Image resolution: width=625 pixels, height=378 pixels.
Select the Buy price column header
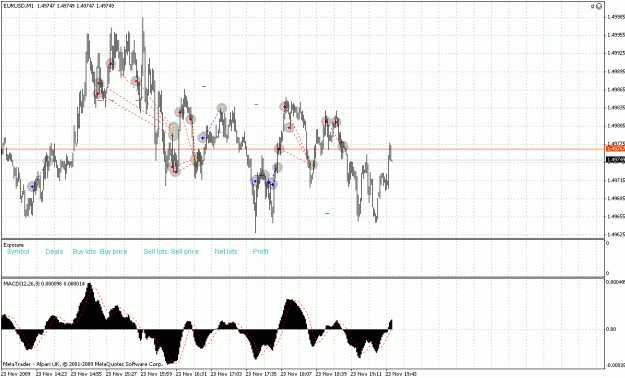point(114,252)
